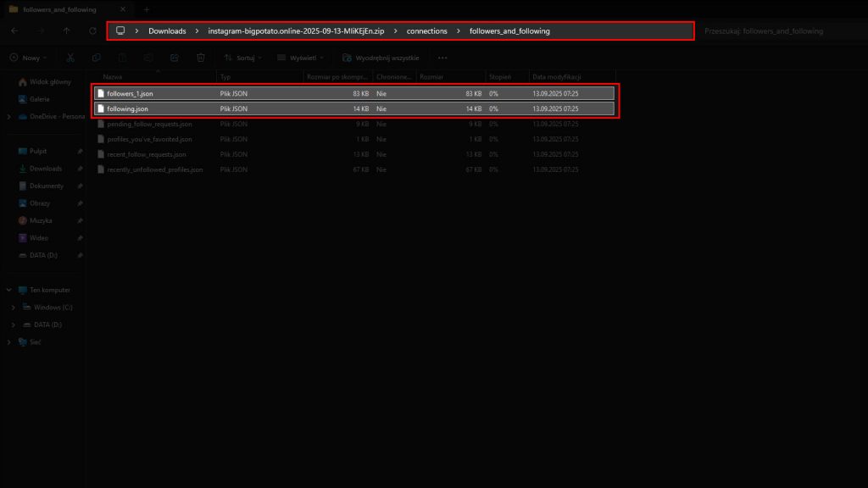Screen dimensions: 868x488
Task: Click the Back arrow navigation icon
Action: (x=14, y=31)
